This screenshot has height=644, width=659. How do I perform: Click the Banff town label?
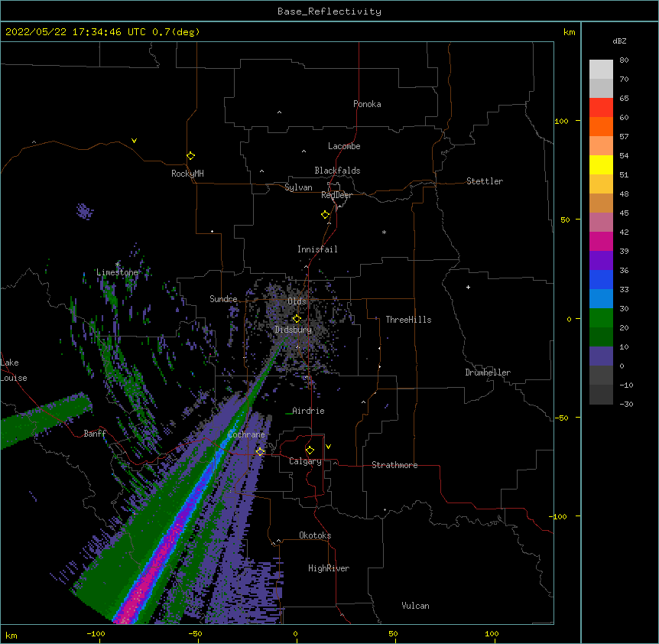pos(95,434)
